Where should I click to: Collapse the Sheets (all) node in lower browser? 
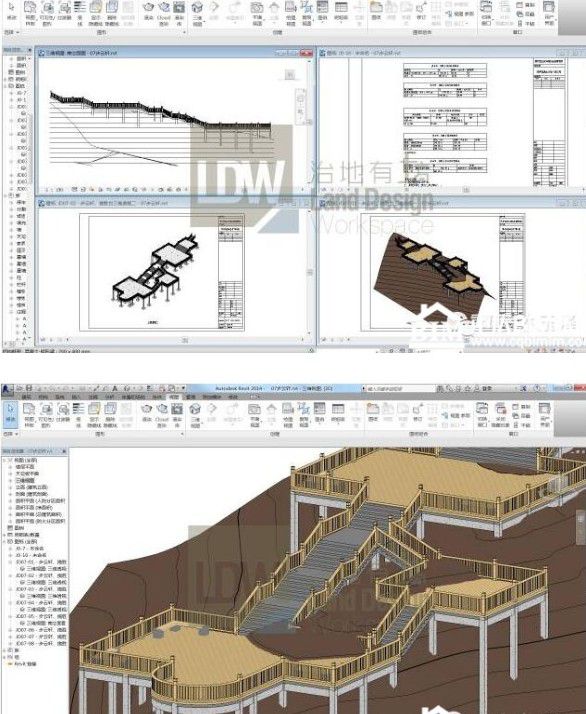(5, 542)
